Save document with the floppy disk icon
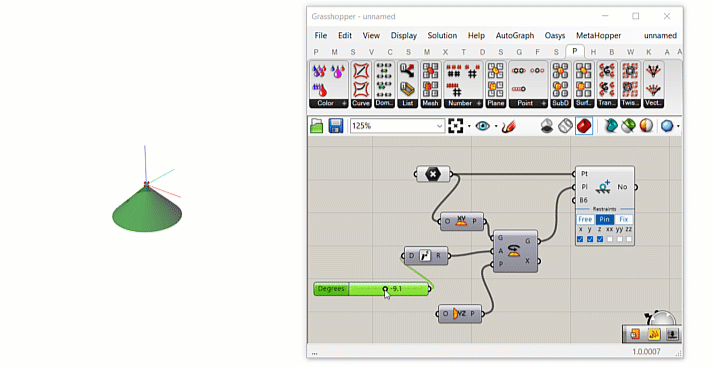The width and height of the screenshot is (711, 367). (336, 126)
